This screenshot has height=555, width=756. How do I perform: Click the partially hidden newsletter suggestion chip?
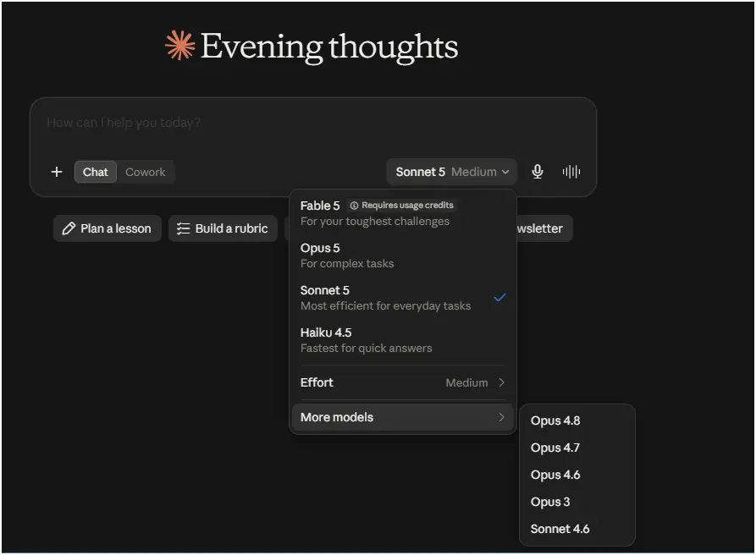tap(544, 228)
